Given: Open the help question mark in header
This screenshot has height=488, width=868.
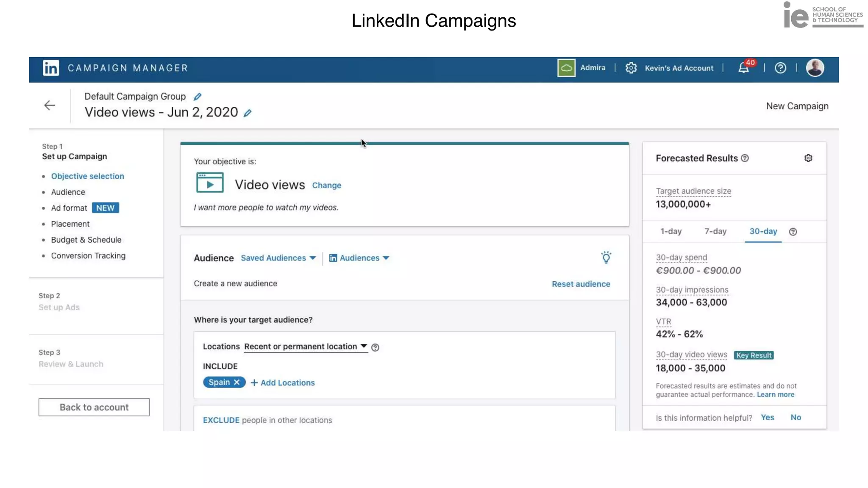Looking at the screenshot, I should [x=780, y=68].
